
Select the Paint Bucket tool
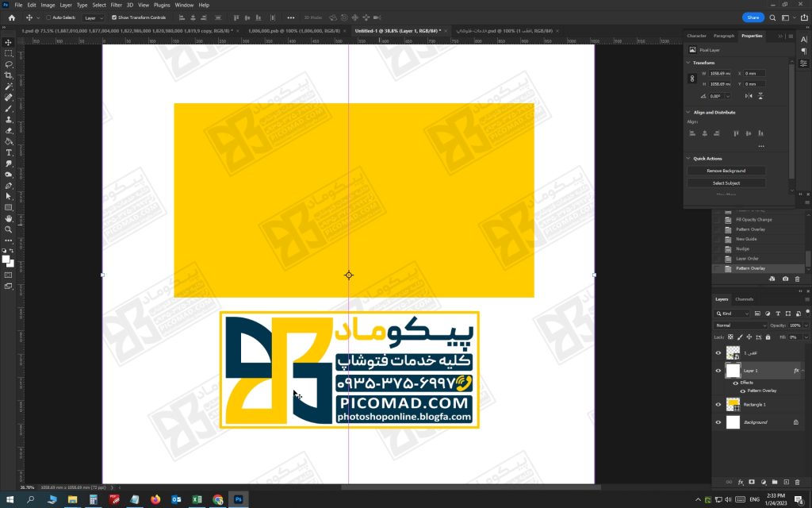tap(8, 141)
